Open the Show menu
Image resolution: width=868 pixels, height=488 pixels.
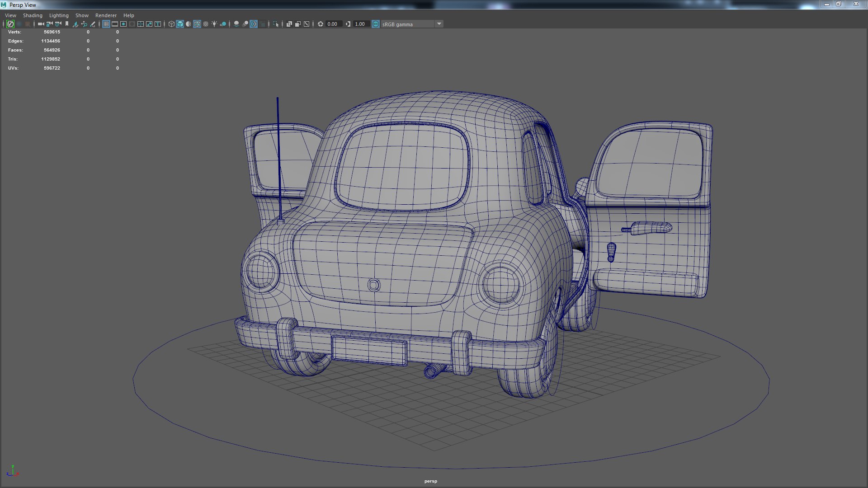click(x=82, y=15)
